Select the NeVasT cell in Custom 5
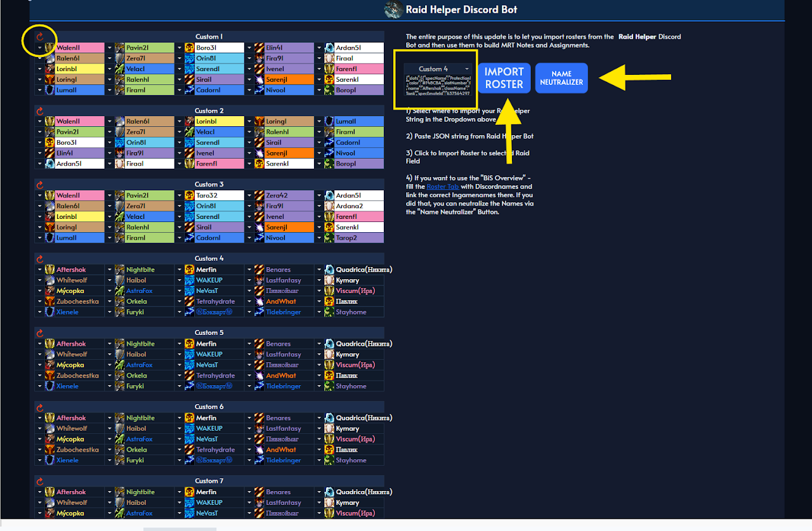This screenshot has height=531, width=812. [x=219, y=365]
